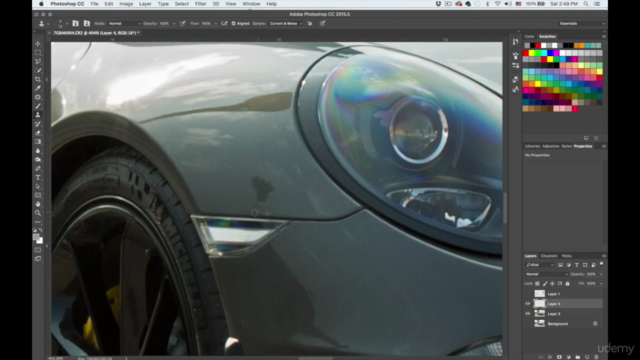
Task: Select the Crop tool
Action: click(x=38, y=80)
